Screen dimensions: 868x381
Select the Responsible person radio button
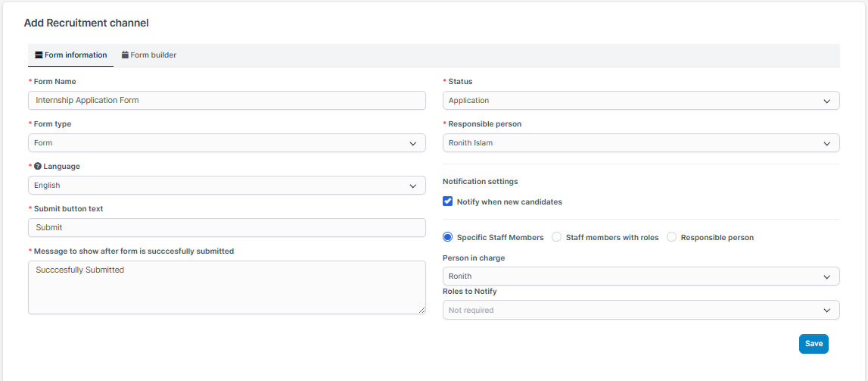pos(672,237)
